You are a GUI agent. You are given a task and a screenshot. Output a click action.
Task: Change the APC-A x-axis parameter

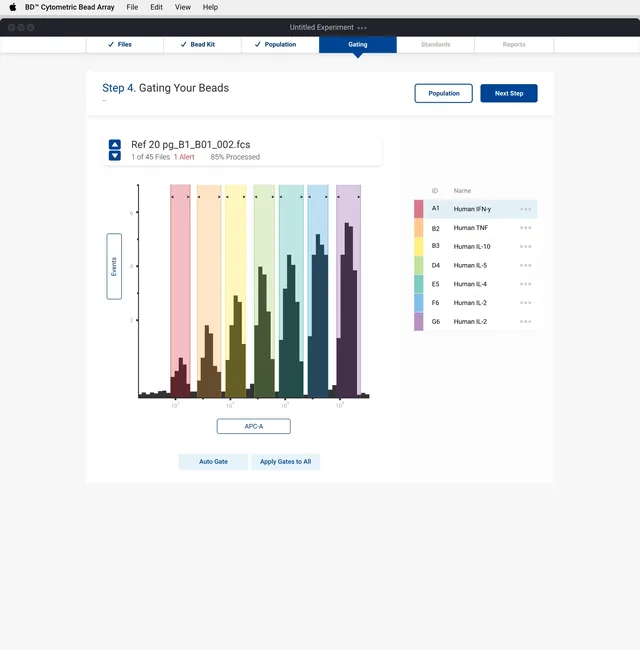tap(254, 426)
